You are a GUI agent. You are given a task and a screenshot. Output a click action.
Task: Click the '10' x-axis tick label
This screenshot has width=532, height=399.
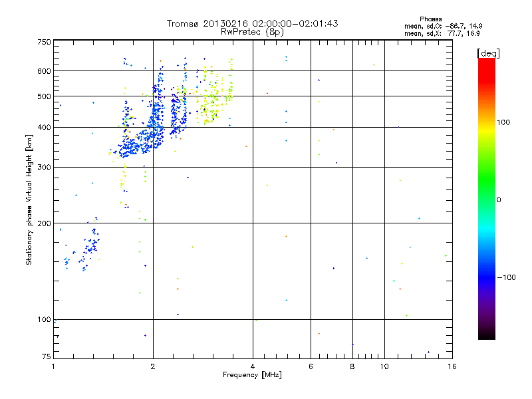coord(384,366)
